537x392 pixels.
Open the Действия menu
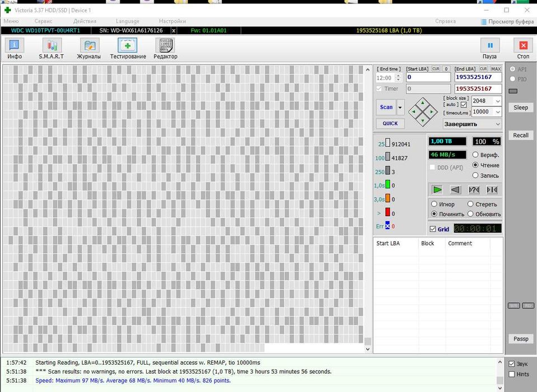(x=85, y=21)
